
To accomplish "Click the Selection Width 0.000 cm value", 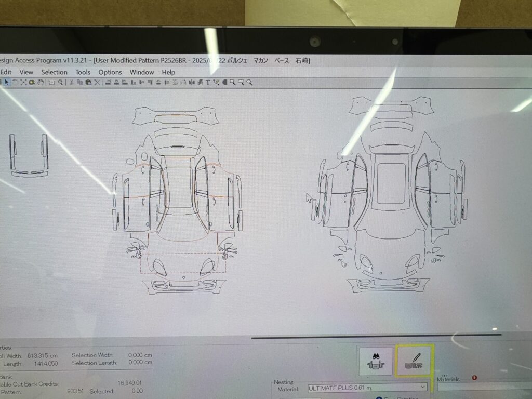I will click(x=140, y=355).
